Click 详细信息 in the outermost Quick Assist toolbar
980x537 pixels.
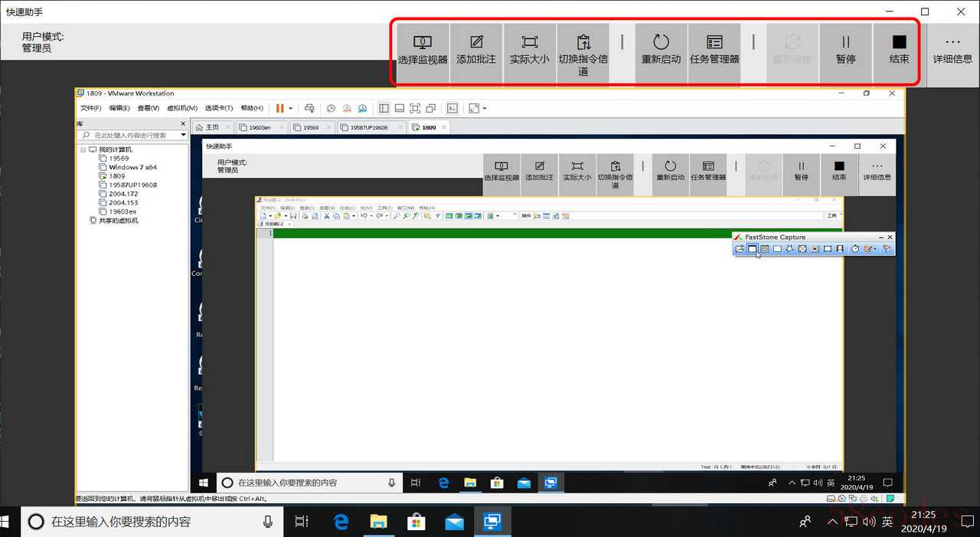coord(952,50)
